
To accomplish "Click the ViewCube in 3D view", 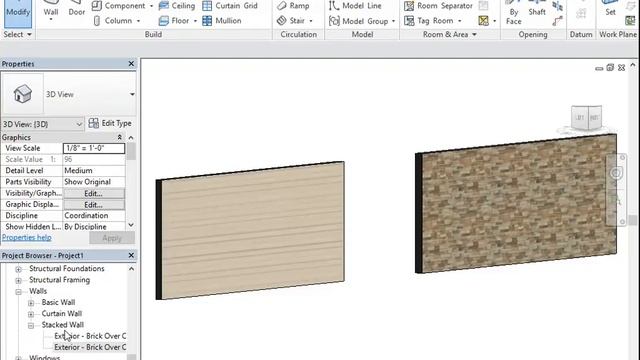I will (x=586, y=118).
